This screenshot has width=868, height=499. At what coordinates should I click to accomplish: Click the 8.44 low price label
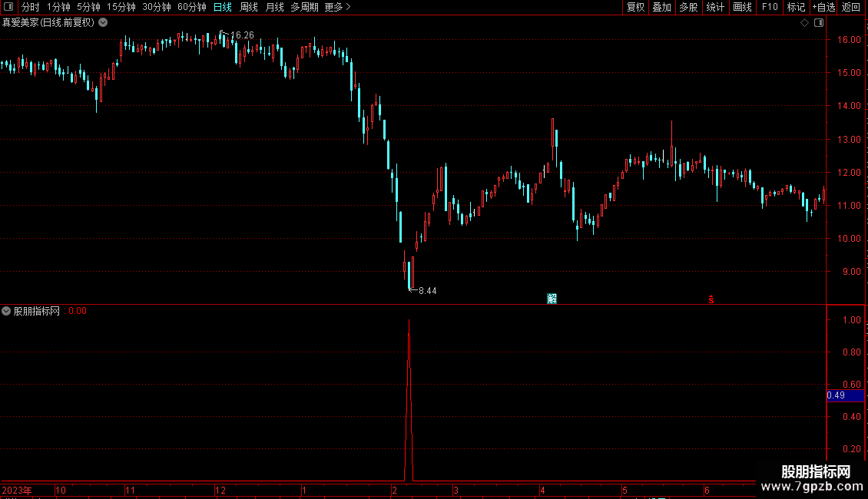427,291
